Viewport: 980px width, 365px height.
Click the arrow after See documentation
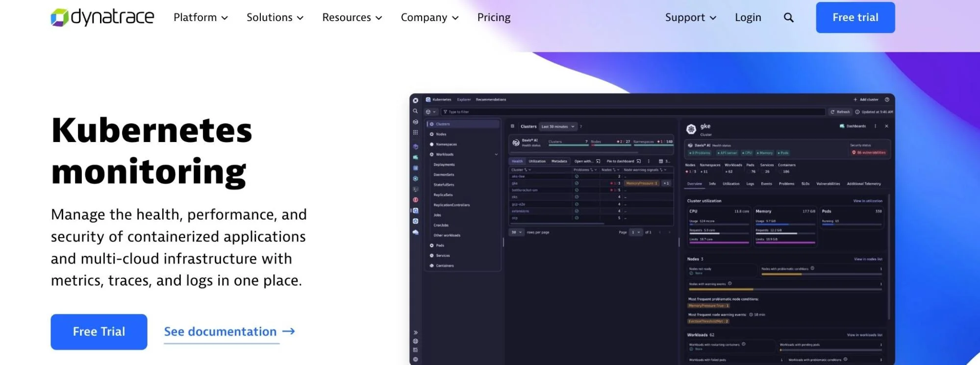point(289,331)
